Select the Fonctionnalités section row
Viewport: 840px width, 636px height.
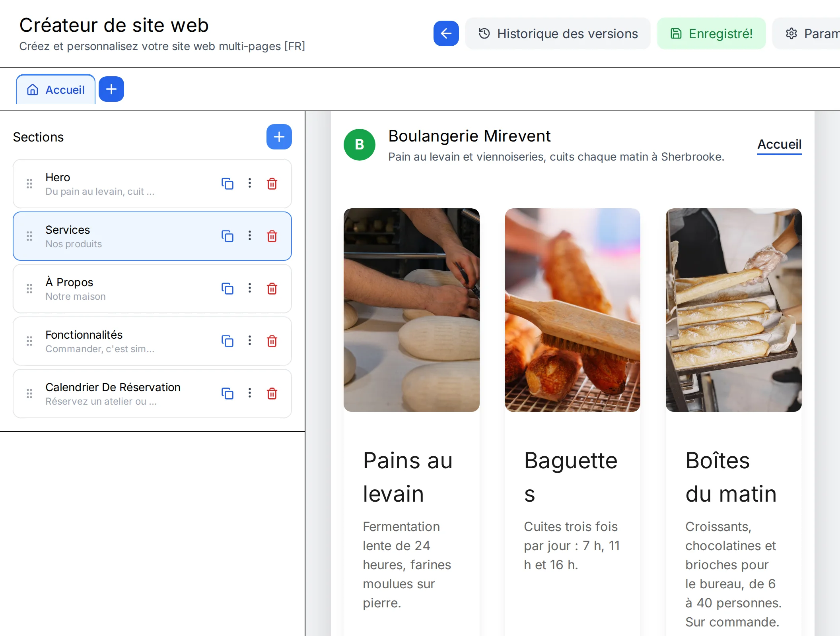tap(152, 341)
